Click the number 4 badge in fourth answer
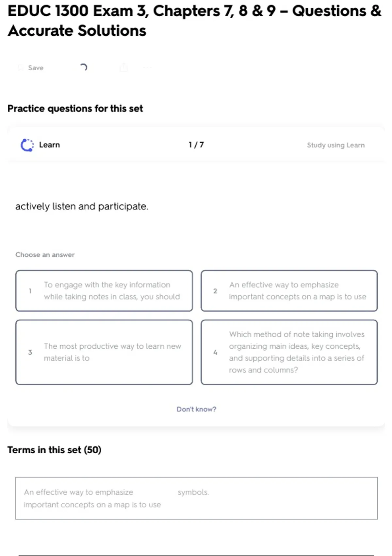The height and width of the screenshot is (556, 392). [215, 352]
